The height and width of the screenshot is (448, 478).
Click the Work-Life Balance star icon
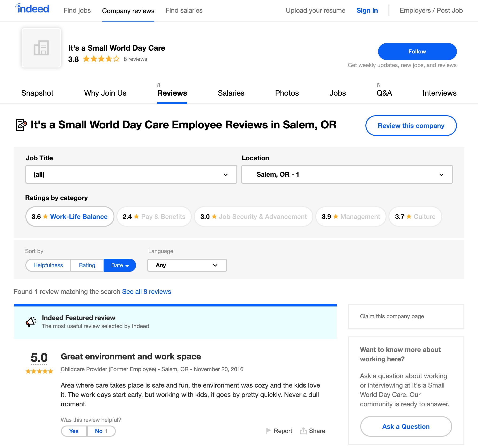pyautogui.click(x=45, y=217)
